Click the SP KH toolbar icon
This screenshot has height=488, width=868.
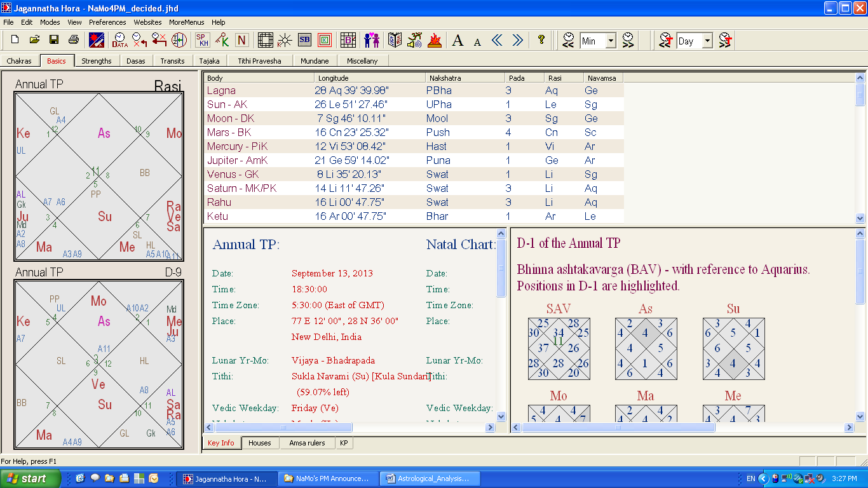203,40
